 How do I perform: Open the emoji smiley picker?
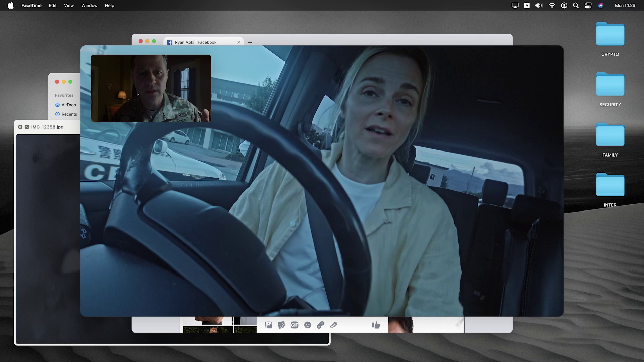tap(308, 325)
